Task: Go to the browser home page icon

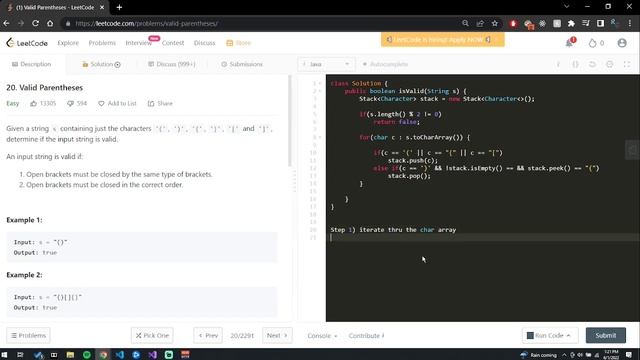Action: point(50,24)
